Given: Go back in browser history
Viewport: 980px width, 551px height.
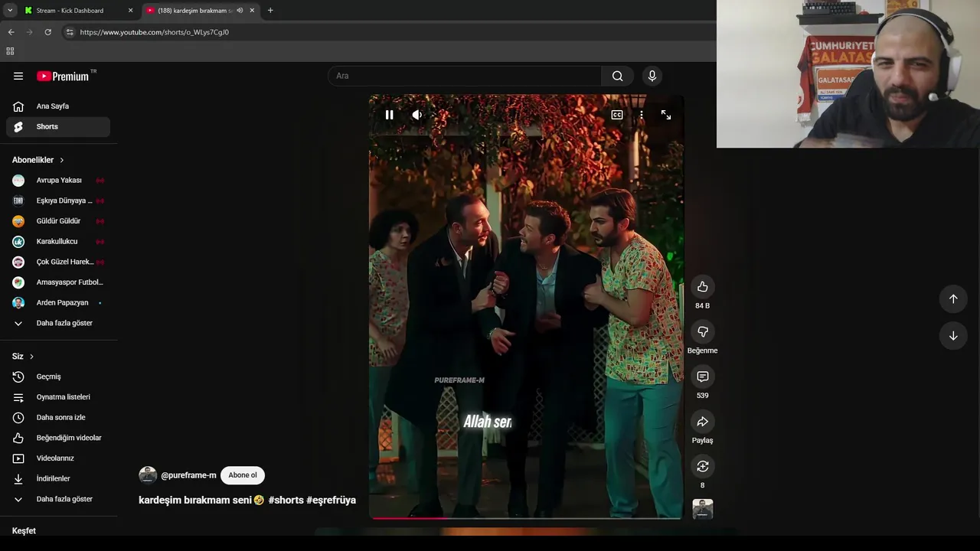Looking at the screenshot, I should [11, 32].
